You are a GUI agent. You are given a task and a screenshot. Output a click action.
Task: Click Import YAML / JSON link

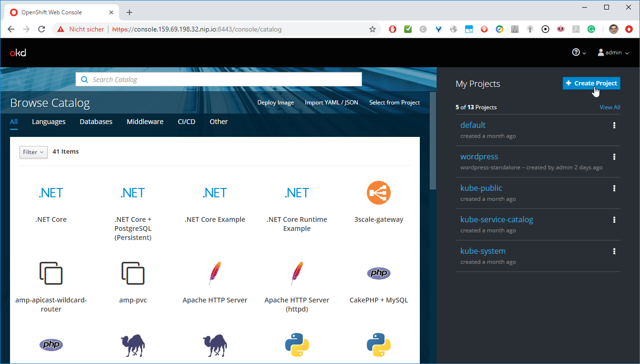click(x=331, y=103)
